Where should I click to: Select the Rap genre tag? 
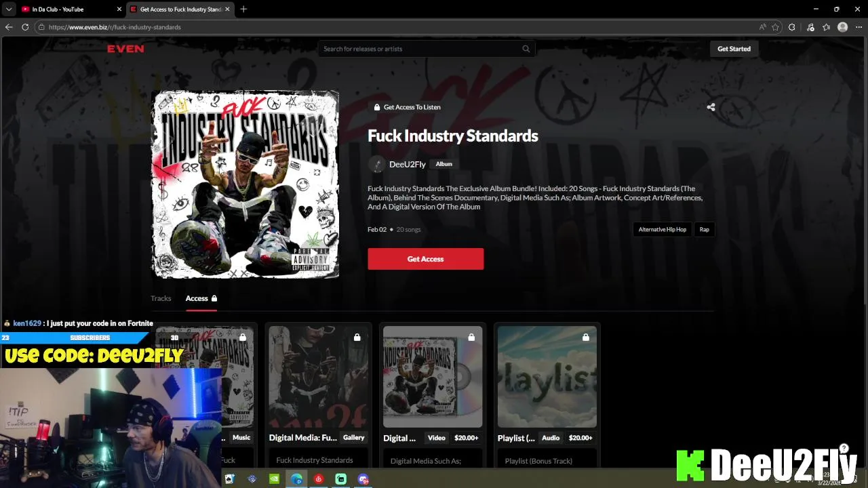click(705, 230)
